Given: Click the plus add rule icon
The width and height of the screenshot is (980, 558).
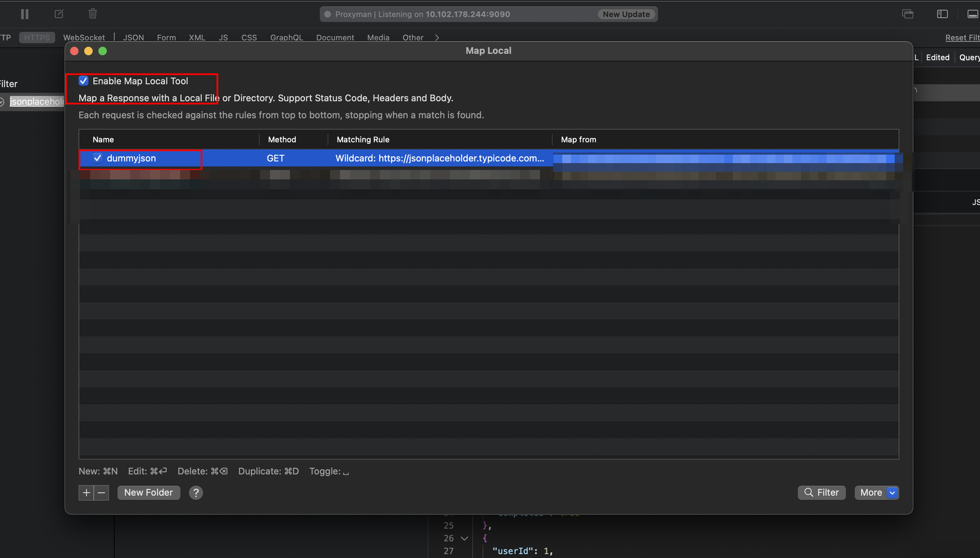Looking at the screenshot, I should click(86, 493).
